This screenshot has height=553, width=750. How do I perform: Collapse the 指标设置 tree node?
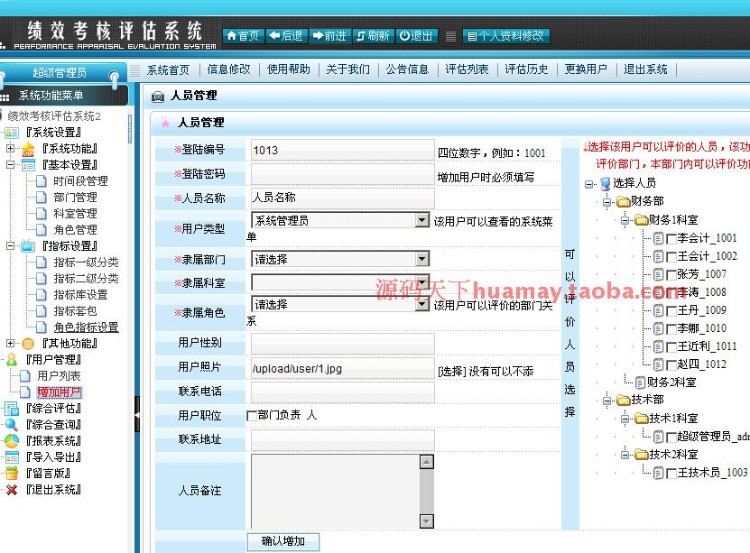10,246
